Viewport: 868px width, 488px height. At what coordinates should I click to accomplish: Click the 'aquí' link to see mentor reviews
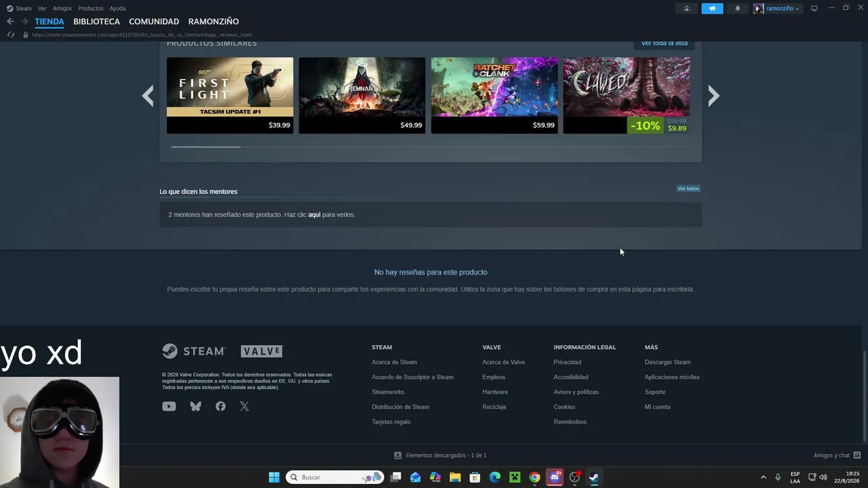pos(314,215)
